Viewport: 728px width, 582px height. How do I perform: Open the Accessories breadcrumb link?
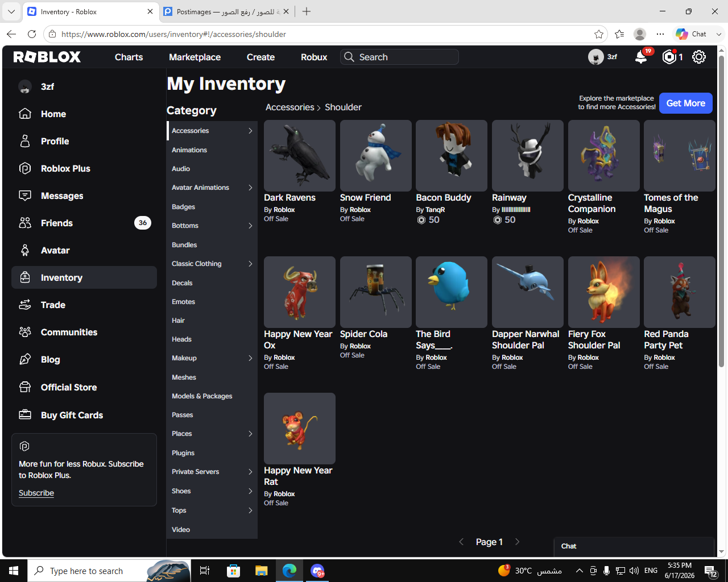(289, 107)
